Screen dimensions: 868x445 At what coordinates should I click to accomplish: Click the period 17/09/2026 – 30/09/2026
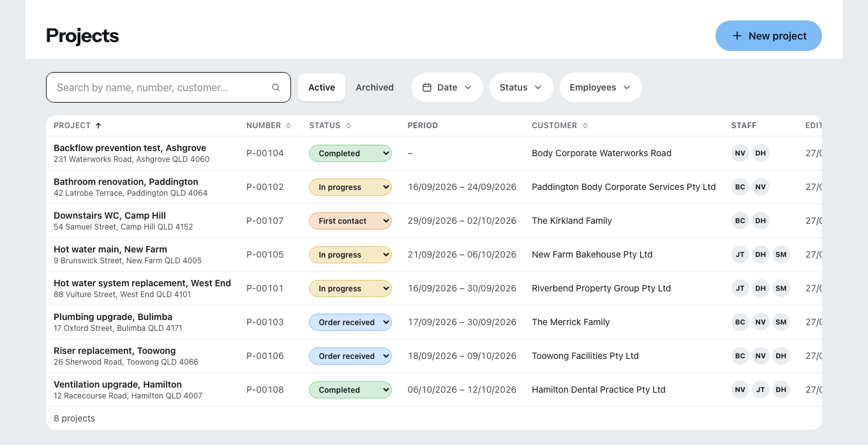pos(462,322)
